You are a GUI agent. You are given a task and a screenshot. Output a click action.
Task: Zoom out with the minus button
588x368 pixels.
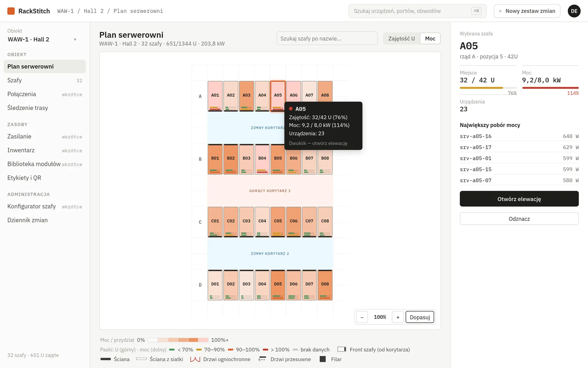tap(362, 317)
